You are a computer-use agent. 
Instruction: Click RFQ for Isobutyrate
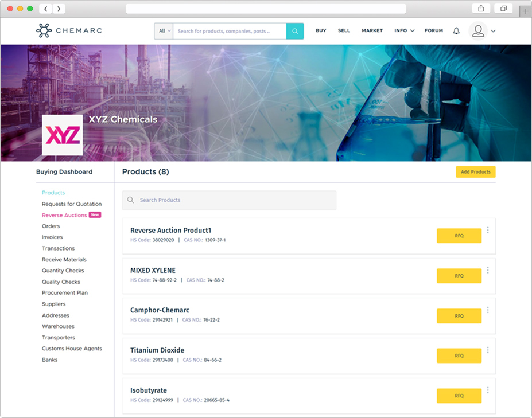tap(459, 396)
